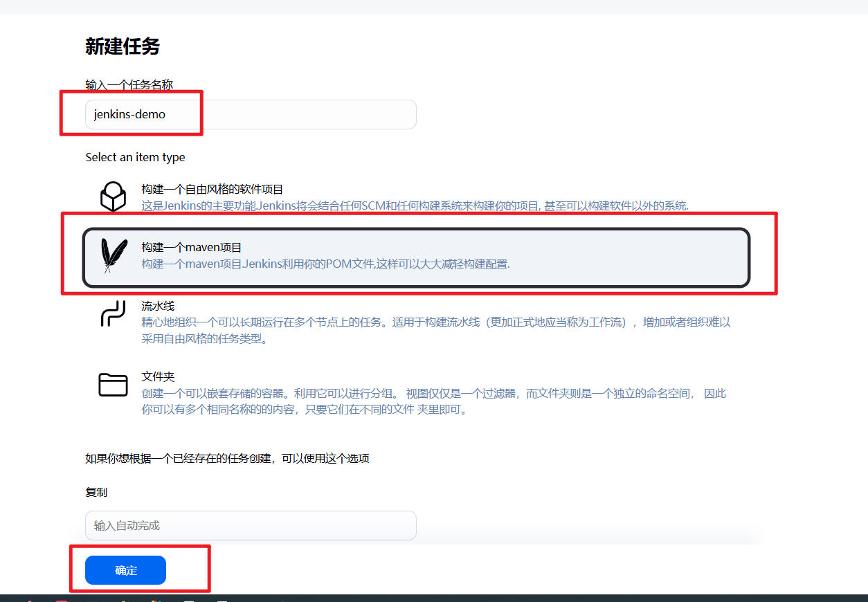
Task: Select the freestyle project cube icon
Action: click(x=113, y=197)
